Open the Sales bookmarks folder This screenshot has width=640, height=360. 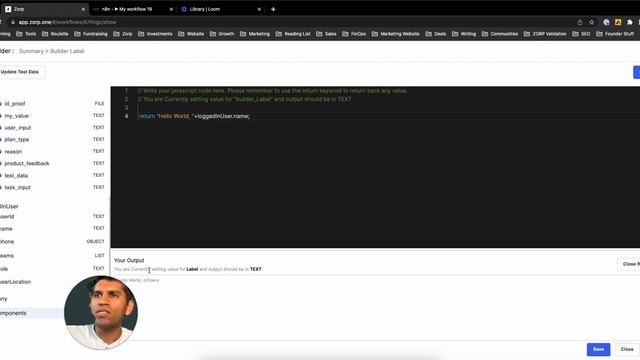click(326, 34)
